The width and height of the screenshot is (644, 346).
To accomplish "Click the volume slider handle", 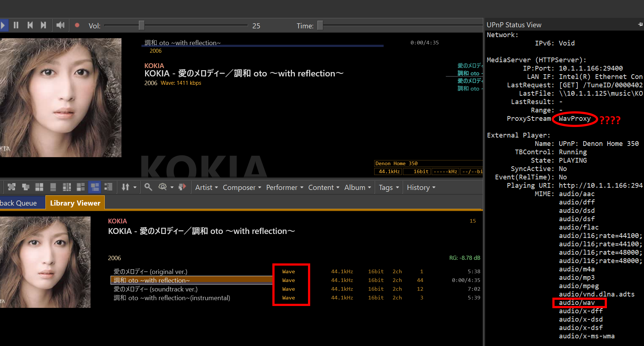I will [141, 25].
